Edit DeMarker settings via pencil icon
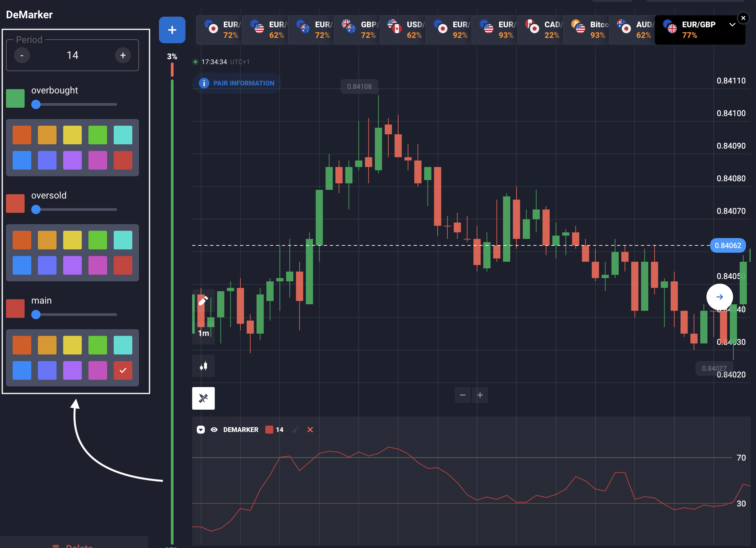This screenshot has height=548, width=756. click(295, 430)
